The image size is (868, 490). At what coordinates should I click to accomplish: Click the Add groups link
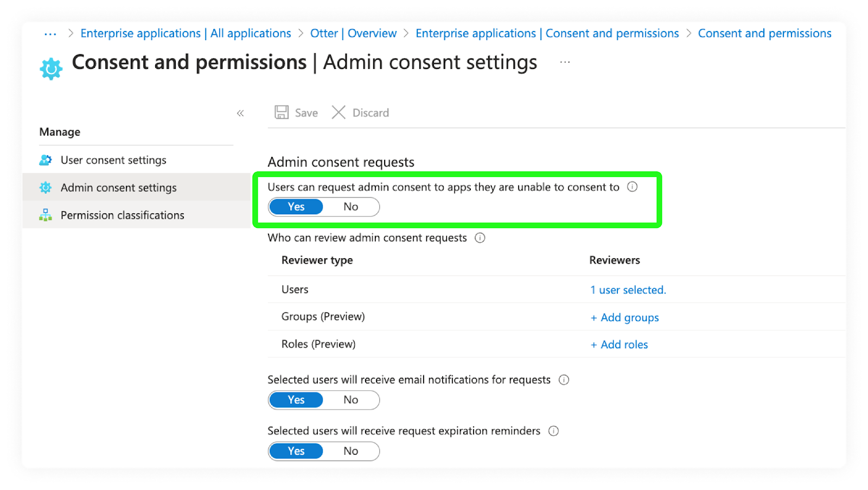(x=624, y=317)
